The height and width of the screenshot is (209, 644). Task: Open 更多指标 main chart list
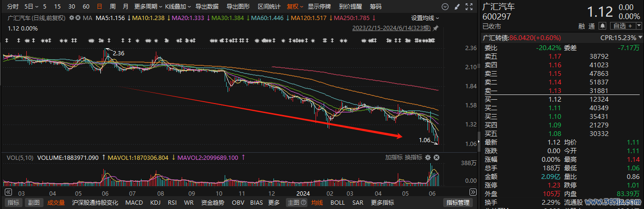[382, 202]
